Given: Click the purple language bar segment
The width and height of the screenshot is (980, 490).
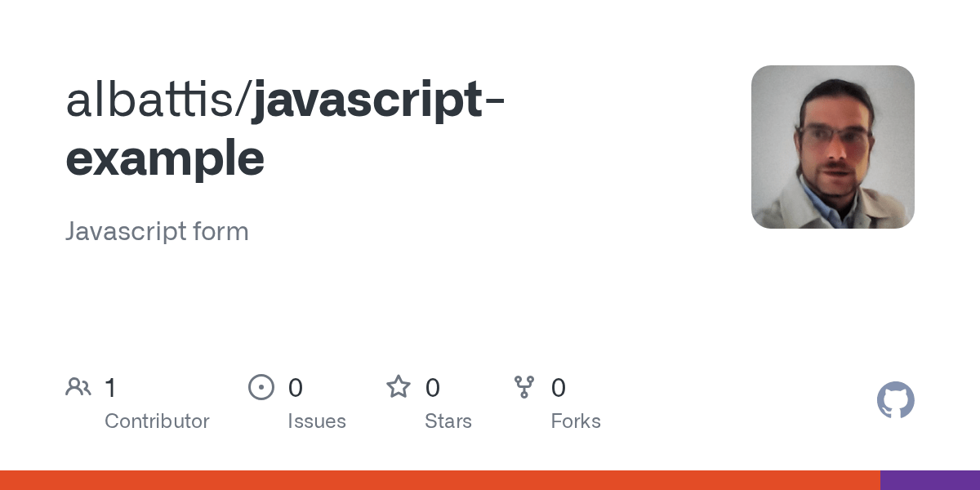Looking at the screenshot, I should 930,480.
